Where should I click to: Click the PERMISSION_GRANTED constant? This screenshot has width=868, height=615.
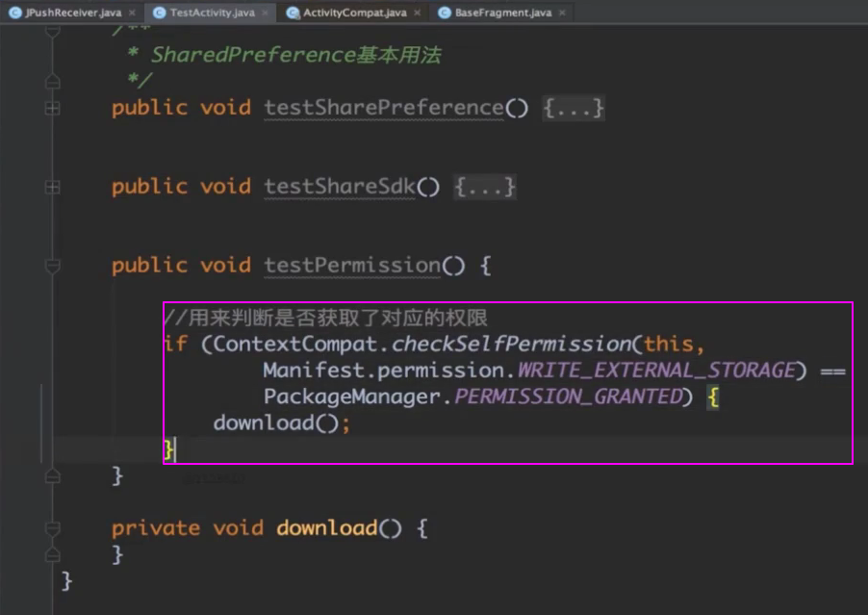pyautogui.click(x=569, y=397)
